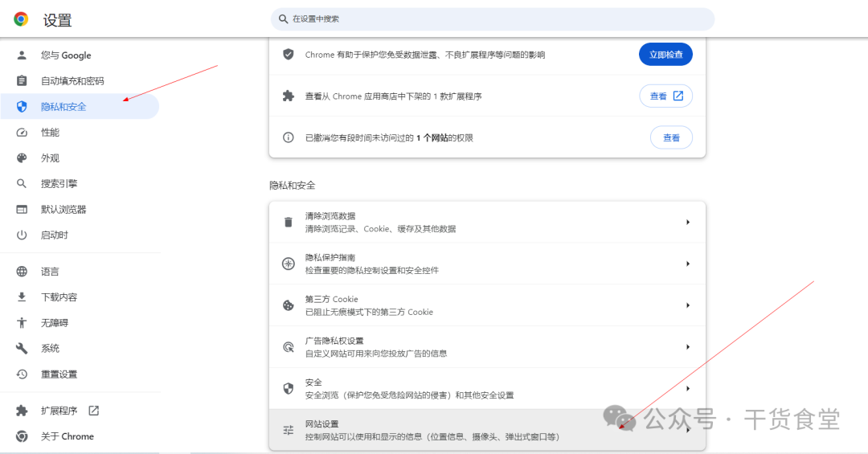
Task: Focus the 在设置中搜索 search field
Action: point(493,18)
